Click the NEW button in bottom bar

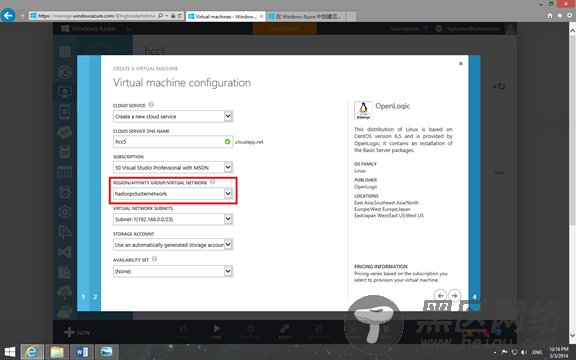(x=77, y=332)
